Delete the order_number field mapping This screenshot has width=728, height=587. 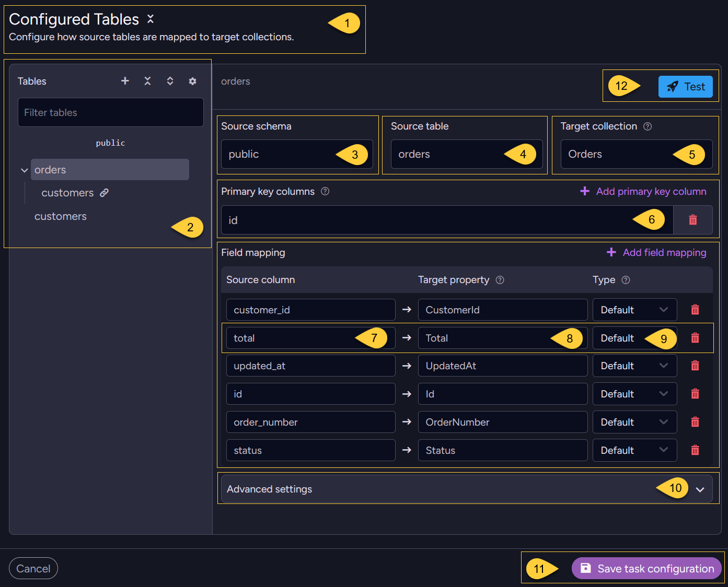click(x=695, y=422)
